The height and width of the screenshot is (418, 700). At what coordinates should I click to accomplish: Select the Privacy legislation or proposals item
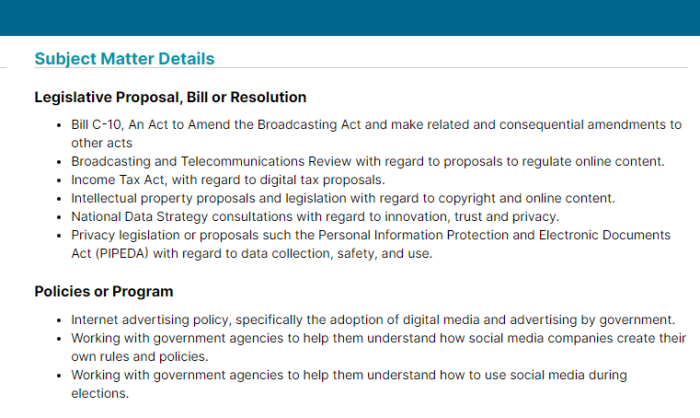pos(371,244)
